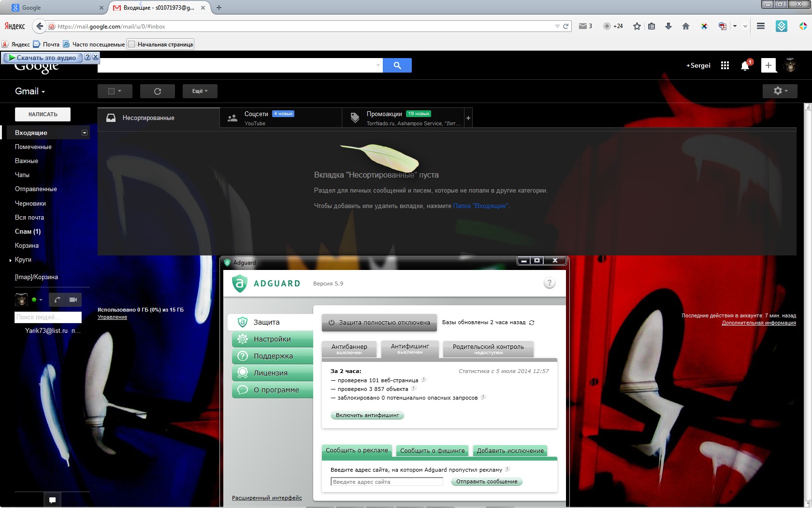
Task: Open Adguard 'Лицензия' section
Action: pyautogui.click(x=273, y=373)
